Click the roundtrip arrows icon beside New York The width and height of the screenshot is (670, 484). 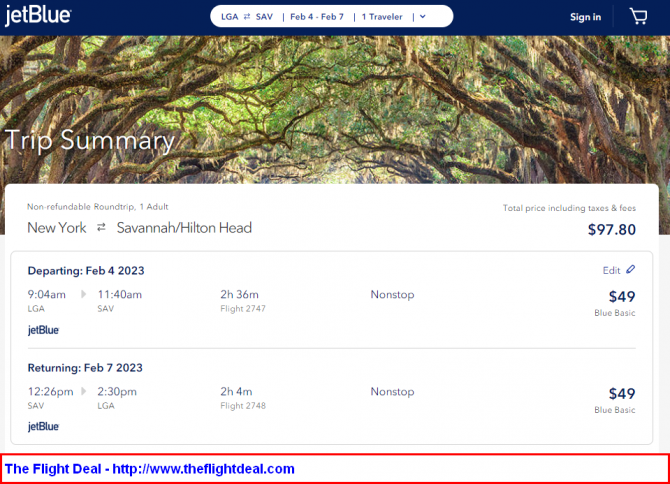pyautogui.click(x=101, y=228)
